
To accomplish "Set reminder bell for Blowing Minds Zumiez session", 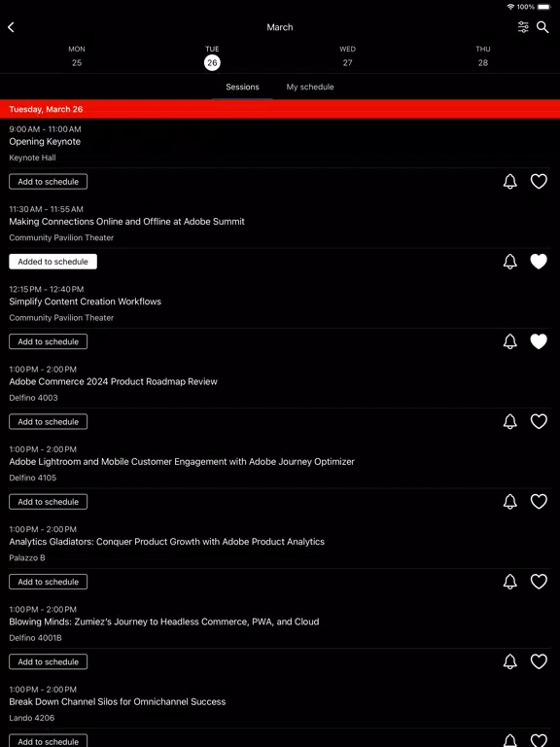I will click(x=510, y=661).
